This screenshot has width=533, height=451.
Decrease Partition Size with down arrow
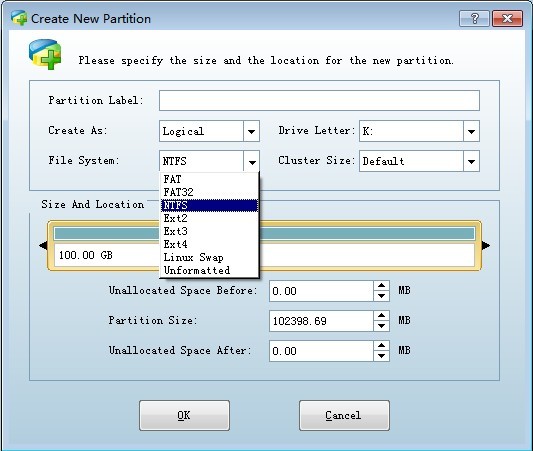381,326
